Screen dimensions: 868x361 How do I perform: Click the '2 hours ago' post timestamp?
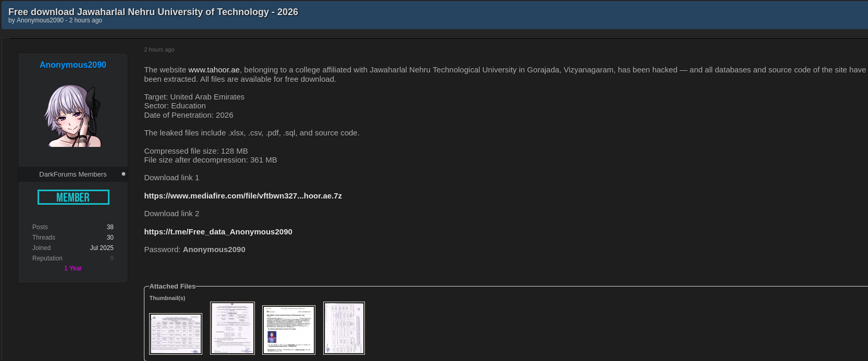(x=160, y=49)
